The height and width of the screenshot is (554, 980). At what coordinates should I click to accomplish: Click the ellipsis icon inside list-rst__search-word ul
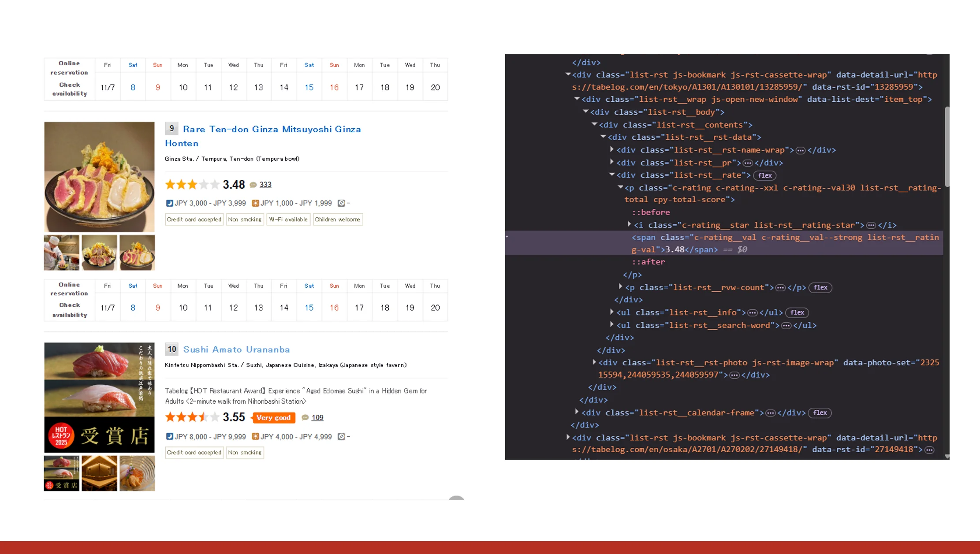coord(786,325)
